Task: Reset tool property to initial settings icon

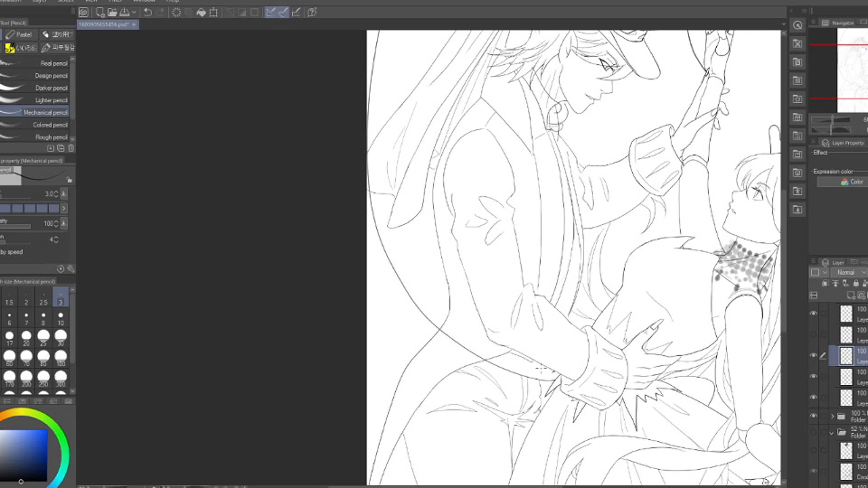Action: [x=60, y=269]
